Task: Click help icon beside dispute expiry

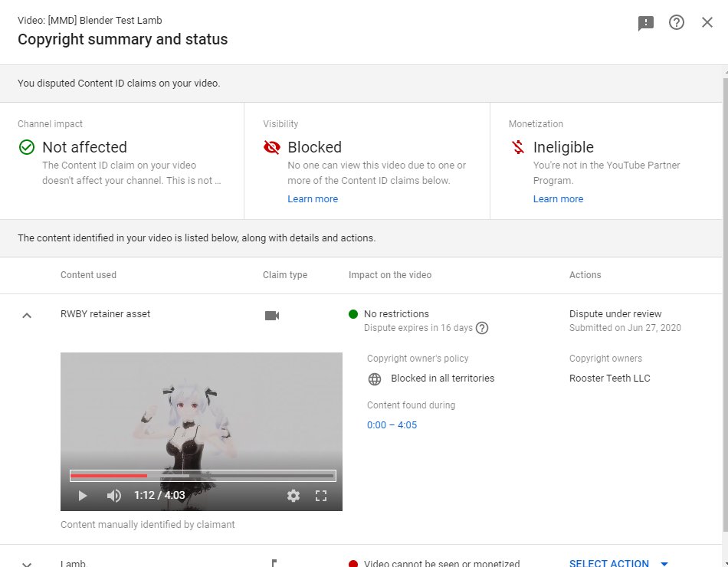Action: 482,328
